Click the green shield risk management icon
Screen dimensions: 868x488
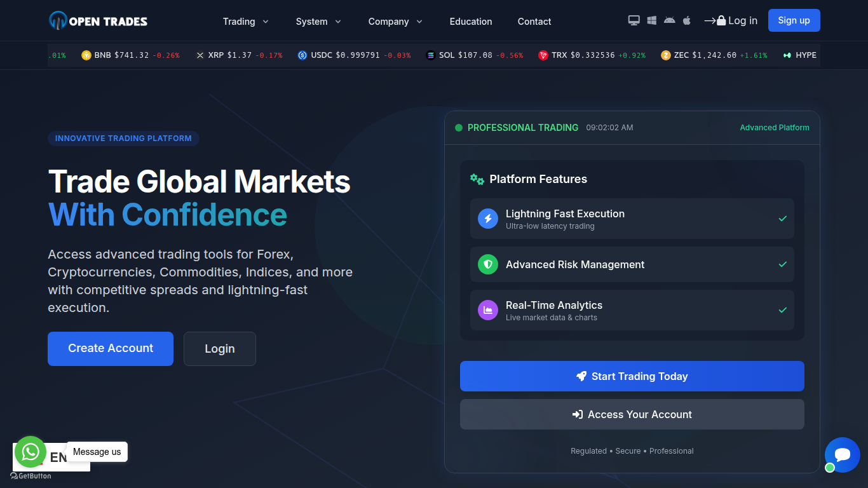pyautogui.click(x=488, y=264)
